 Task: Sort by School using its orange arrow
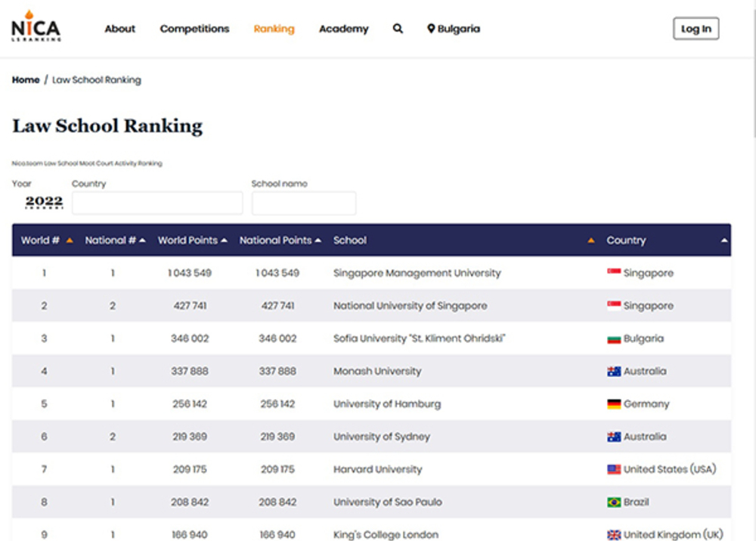click(591, 240)
